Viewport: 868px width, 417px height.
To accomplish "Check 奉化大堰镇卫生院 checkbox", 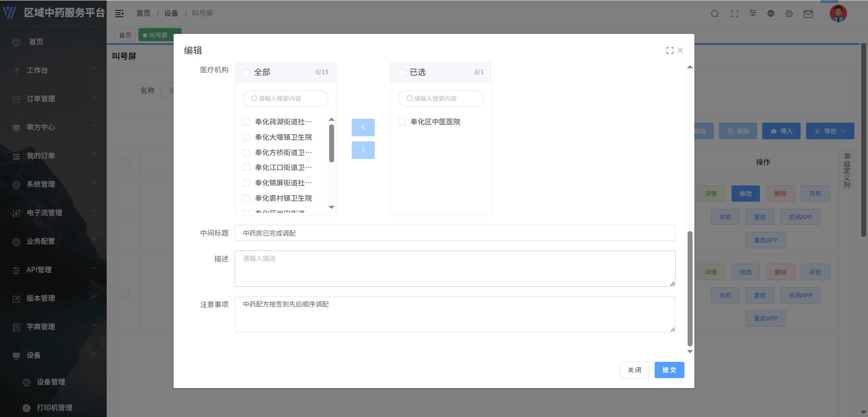I will (x=246, y=137).
